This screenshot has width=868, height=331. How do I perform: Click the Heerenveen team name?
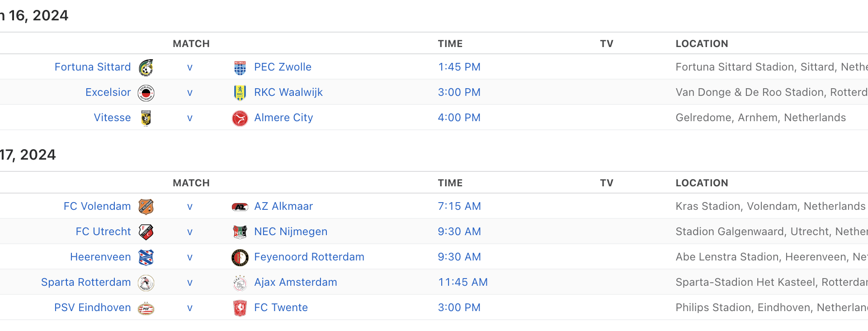100,257
